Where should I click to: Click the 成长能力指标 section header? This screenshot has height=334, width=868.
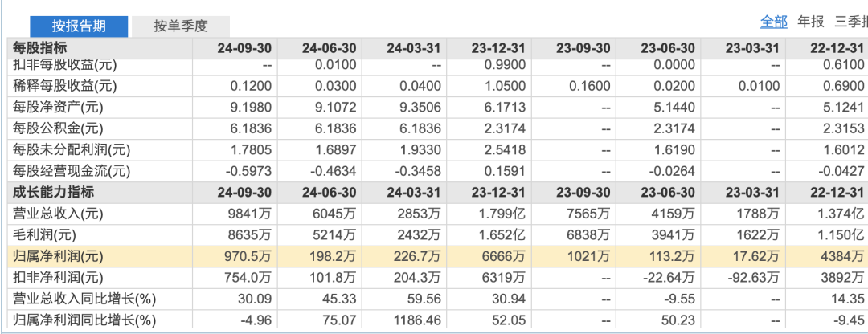coord(54,193)
